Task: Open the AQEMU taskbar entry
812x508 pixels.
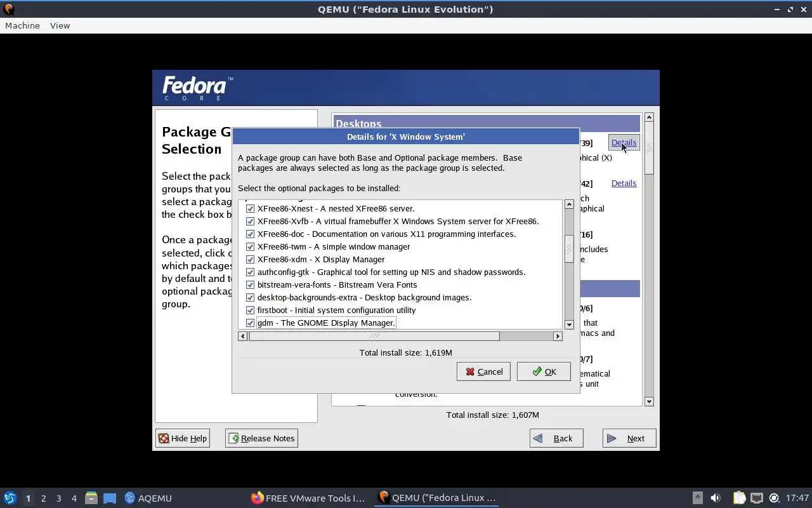Action: 148,498
